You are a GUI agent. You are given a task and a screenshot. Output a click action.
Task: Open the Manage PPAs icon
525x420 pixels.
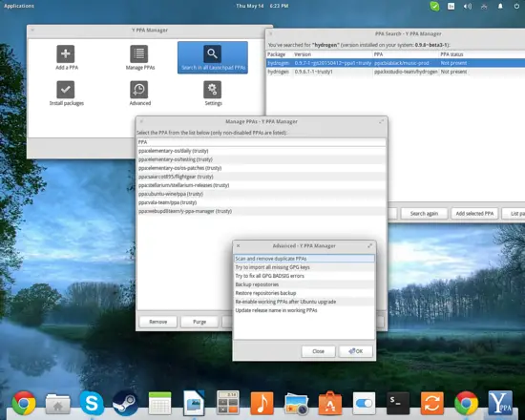tap(139, 53)
